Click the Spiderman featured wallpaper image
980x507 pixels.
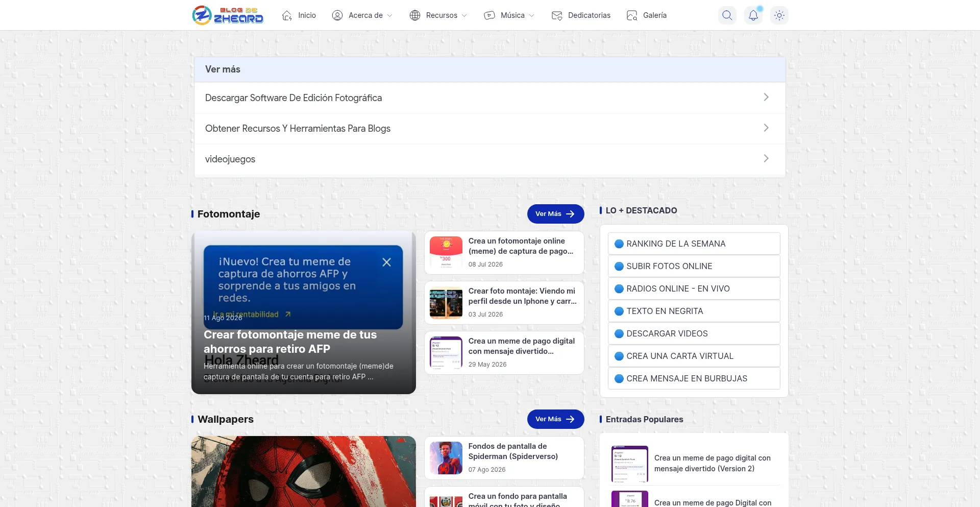(x=303, y=472)
